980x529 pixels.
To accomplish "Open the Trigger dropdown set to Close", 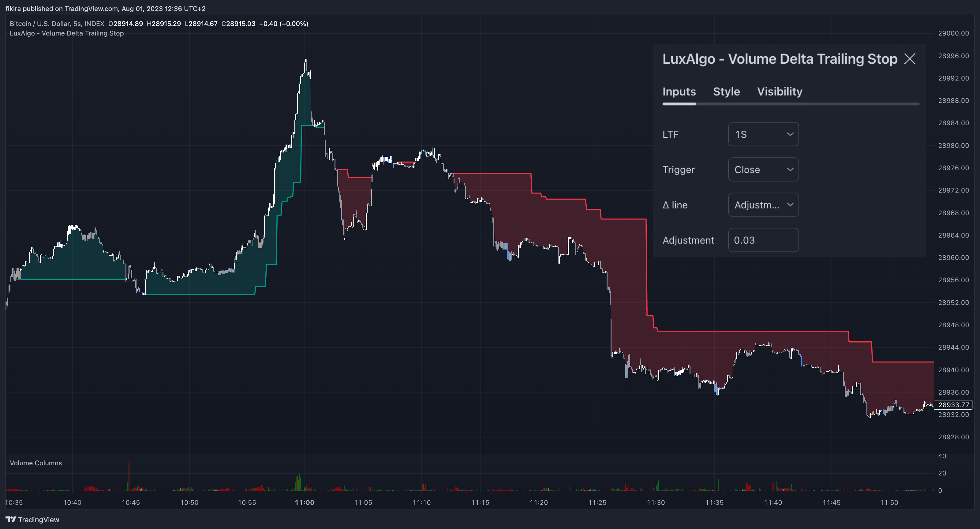I will click(x=763, y=169).
